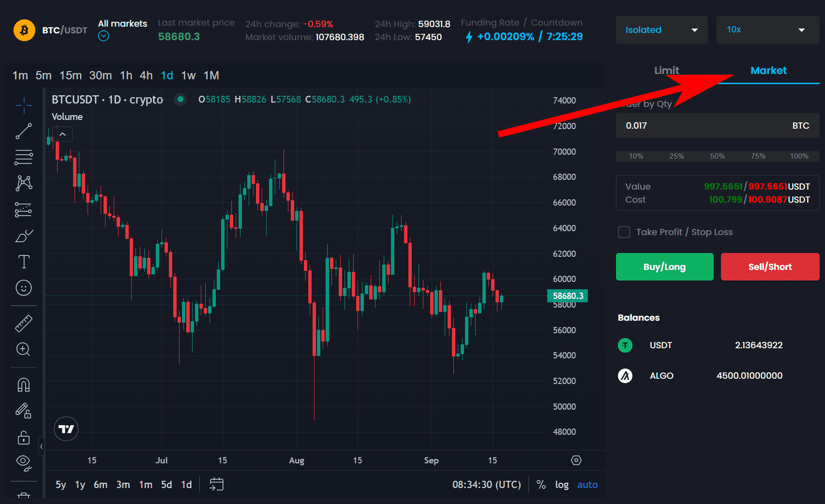Click the BTCUSDT 1D crypto chart title

click(107, 100)
